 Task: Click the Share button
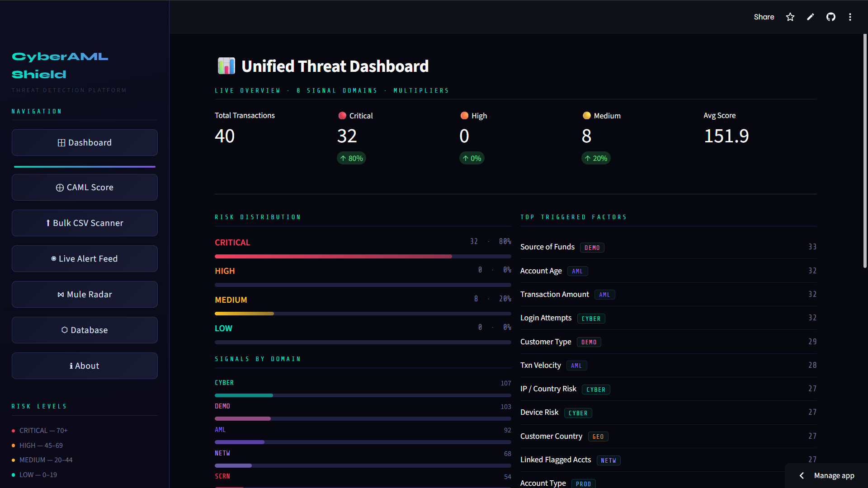(764, 17)
